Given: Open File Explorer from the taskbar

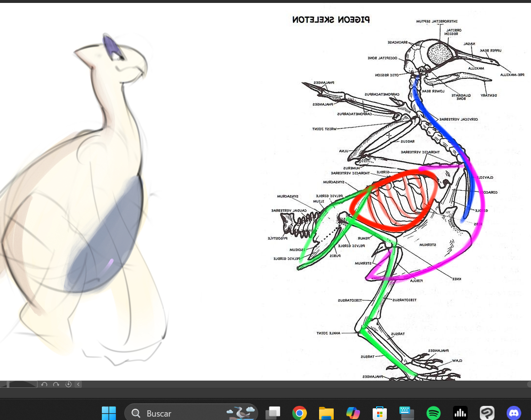Looking at the screenshot, I should tap(326, 413).
